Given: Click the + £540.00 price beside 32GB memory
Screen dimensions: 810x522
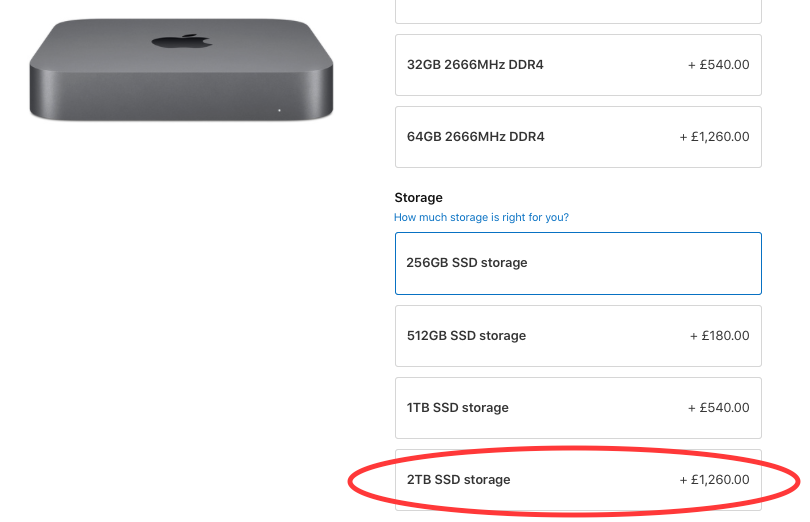Looking at the screenshot, I should (x=719, y=65).
